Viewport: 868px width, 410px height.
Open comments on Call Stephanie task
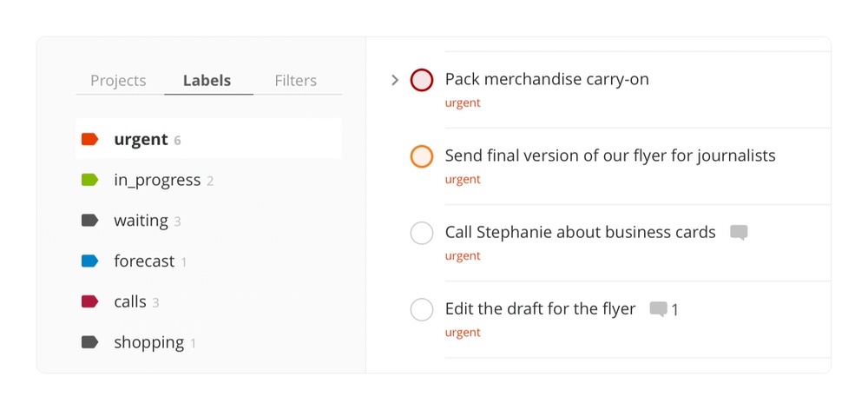tap(739, 233)
